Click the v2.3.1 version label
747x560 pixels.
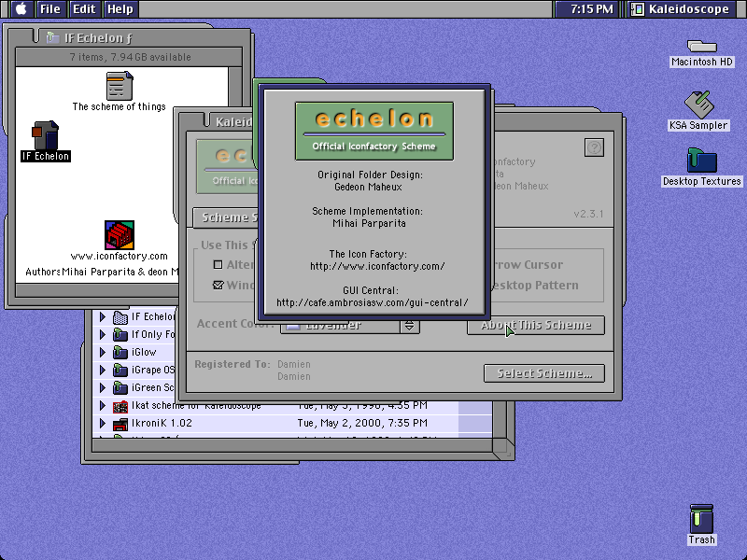coord(589,214)
